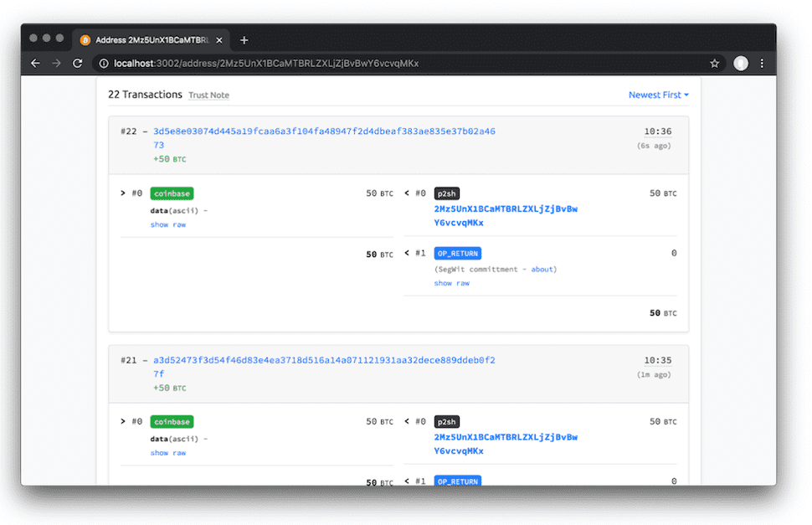The image size is (812, 525).
Task: Click the coinbase badge on transaction #21
Action: (x=172, y=421)
